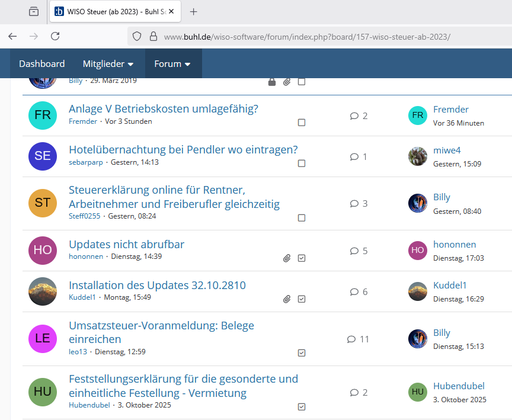
Task: Open thread 'Installation des Updates 32.10.2810'
Action: pyautogui.click(x=157, y=286)
